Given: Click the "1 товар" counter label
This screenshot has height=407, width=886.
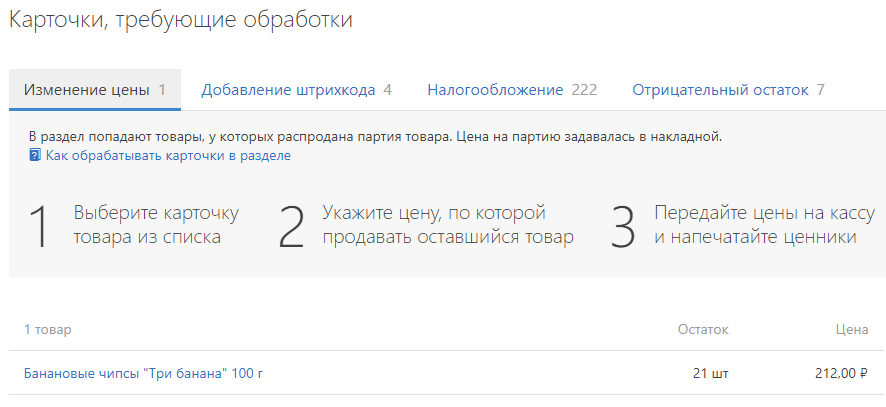Looking at the screenshot, I should [x=47, y=329].
